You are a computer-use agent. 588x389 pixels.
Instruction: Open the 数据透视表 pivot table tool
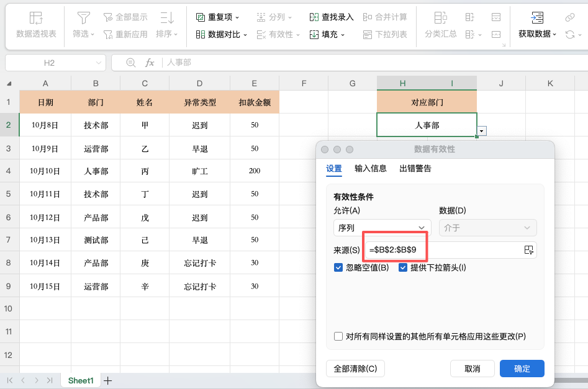pyautogui.click(x=36, y=25)
